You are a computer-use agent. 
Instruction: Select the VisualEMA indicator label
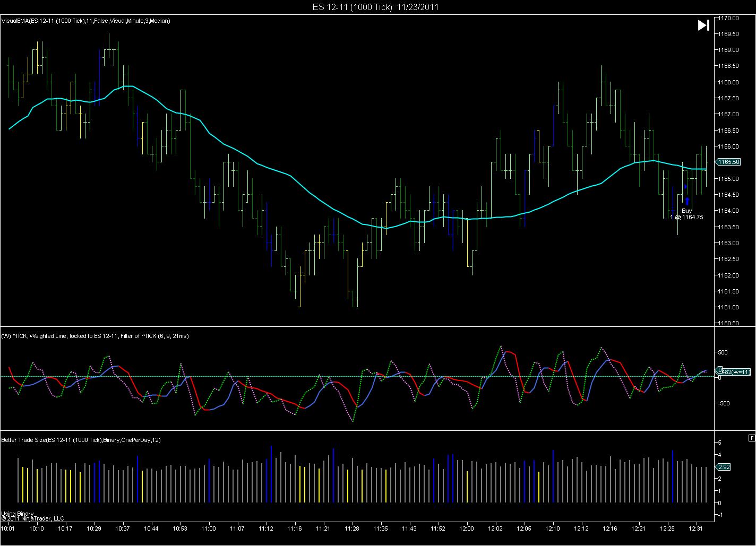pos(86,21)
